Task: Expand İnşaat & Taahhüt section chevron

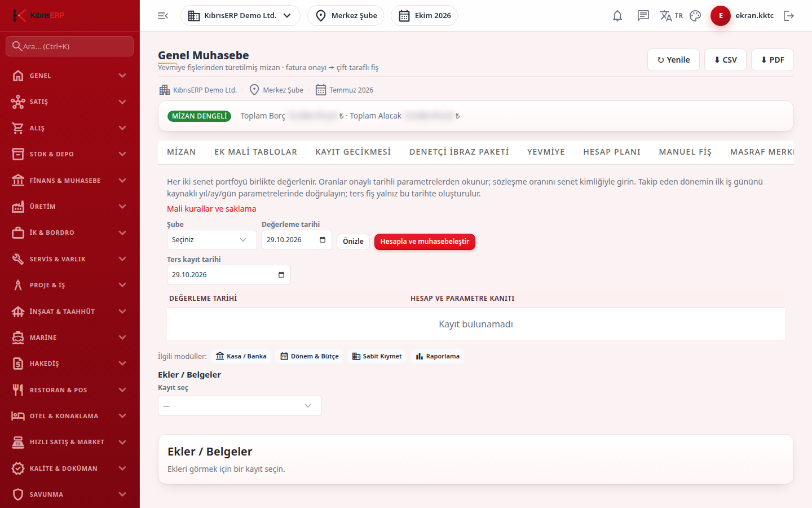Action: click(122, 312)
